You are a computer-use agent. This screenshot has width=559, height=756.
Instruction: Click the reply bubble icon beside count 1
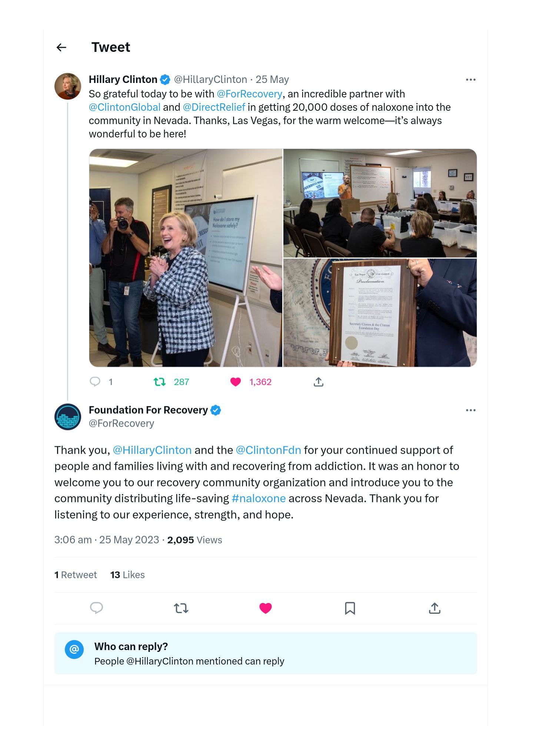click(x=95, y=382)
